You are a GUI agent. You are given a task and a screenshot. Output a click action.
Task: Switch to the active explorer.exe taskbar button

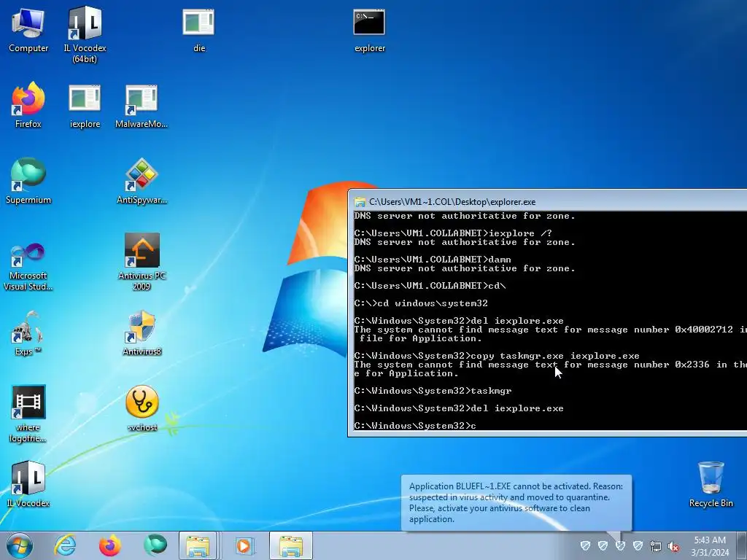point(290,545)
